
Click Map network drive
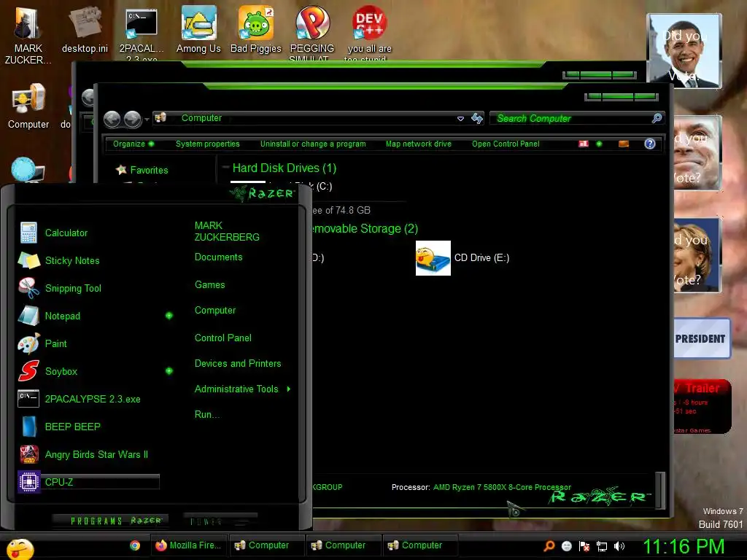tap(418, 144)
